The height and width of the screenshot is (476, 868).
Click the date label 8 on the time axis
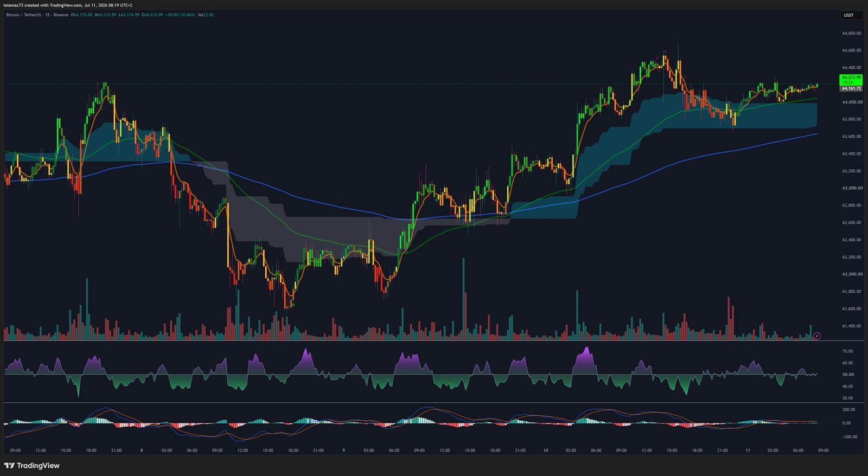(x=142, y=451)
